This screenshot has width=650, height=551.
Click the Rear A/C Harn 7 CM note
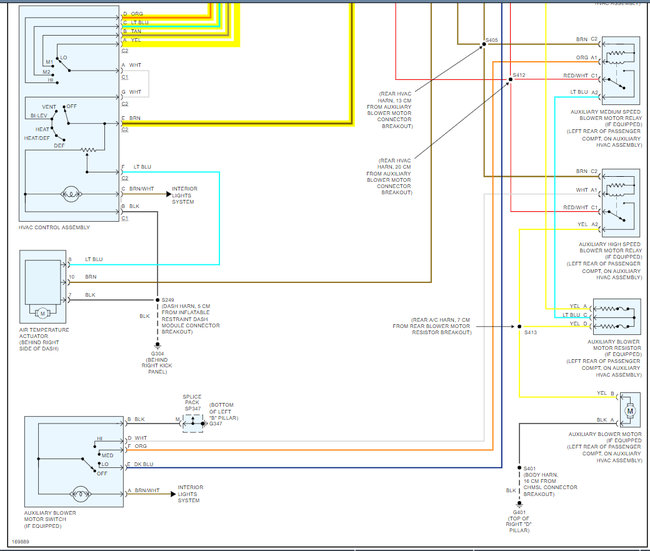click(x=432, y=326)
